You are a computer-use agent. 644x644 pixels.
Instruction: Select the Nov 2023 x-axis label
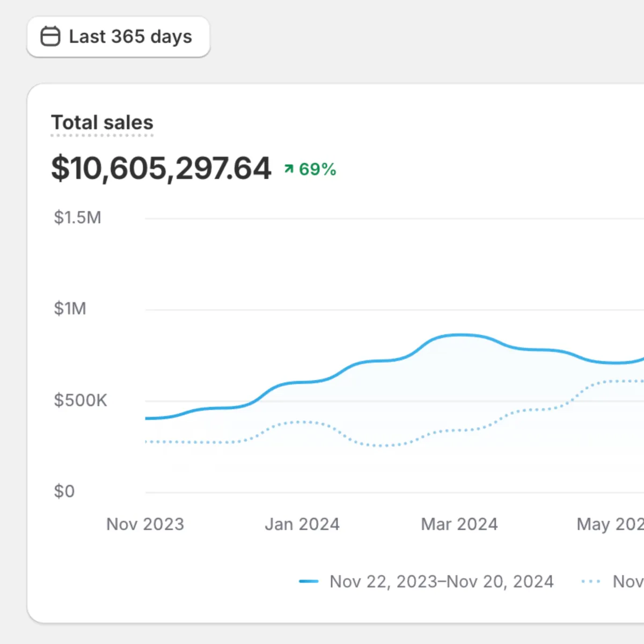click(145, 524)
